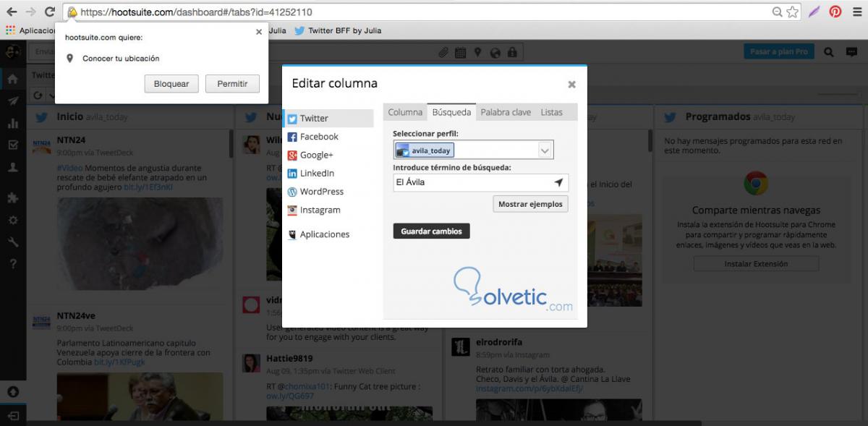Select Twitter in network list

[x=328, y=119]
